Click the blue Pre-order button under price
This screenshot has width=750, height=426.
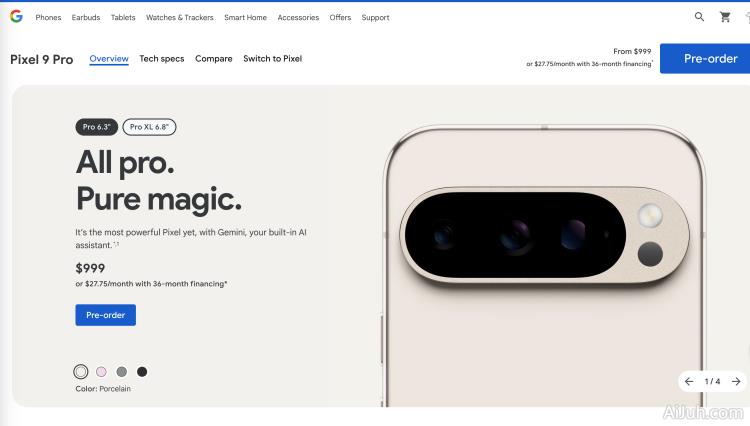pos(106,315)
